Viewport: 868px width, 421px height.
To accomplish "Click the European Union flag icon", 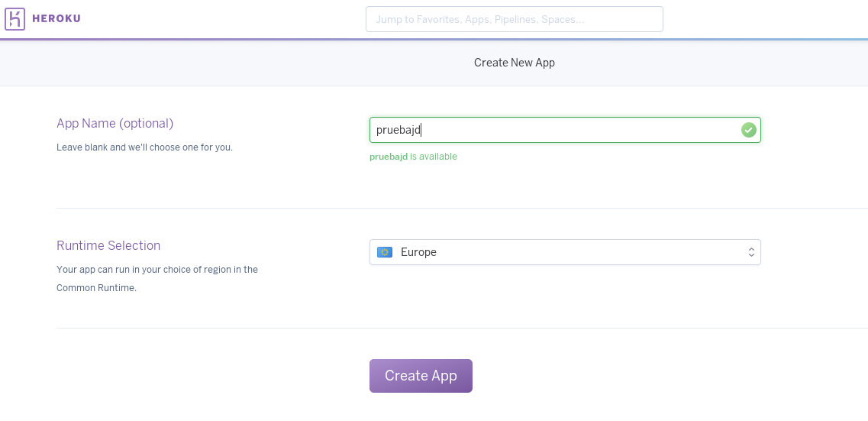I will (385, 252).
